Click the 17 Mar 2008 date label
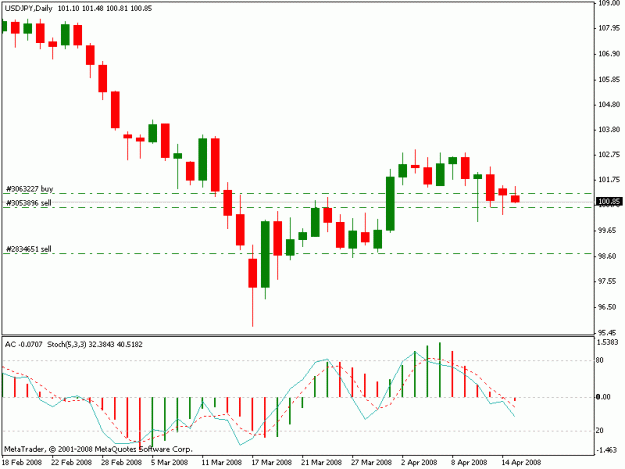The image size is (625, 469). (x=272, y=462)
